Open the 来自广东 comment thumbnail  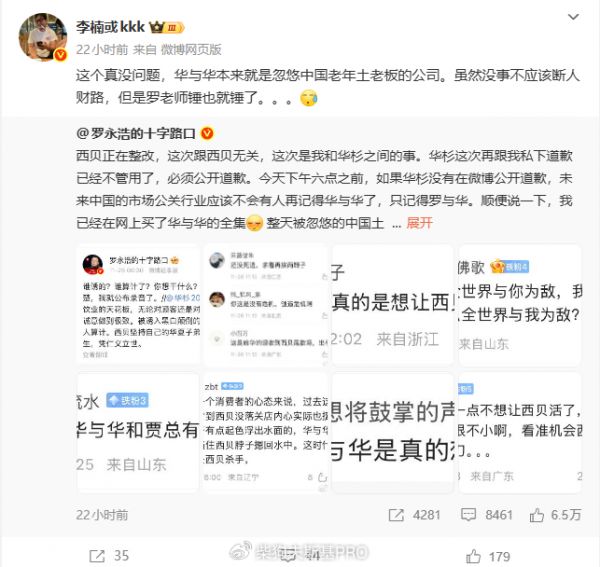click(520, 432)
